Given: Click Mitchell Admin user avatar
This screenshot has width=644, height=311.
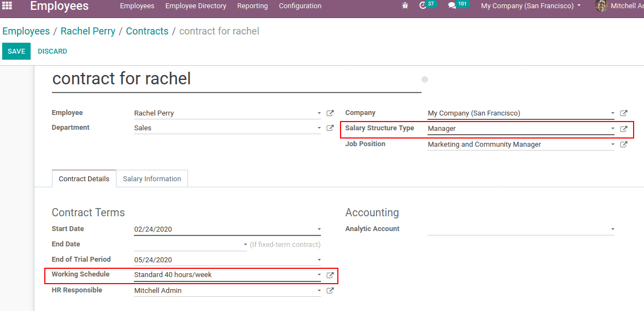Looking at the screenshot, I should pos(601,6).
